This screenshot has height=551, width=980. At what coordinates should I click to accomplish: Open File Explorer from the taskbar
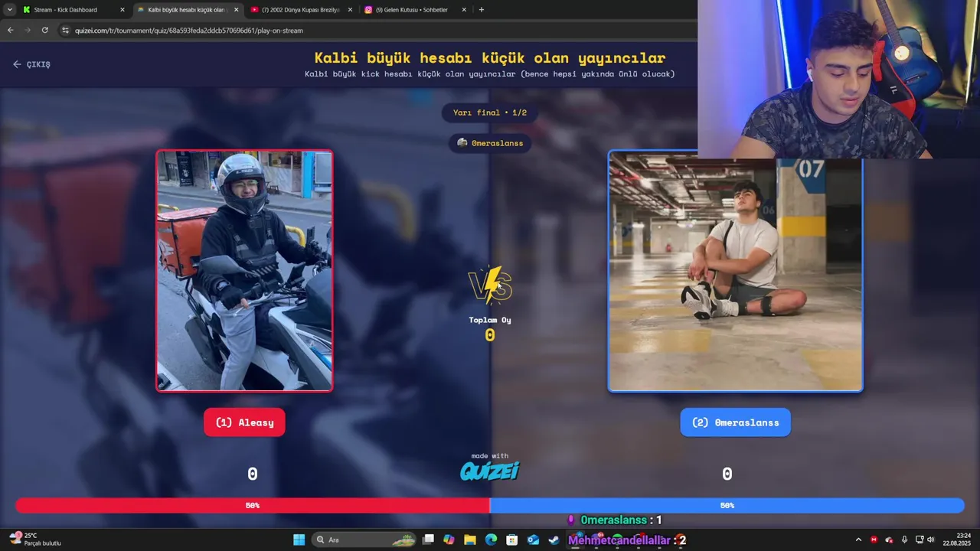pos(470,540)
